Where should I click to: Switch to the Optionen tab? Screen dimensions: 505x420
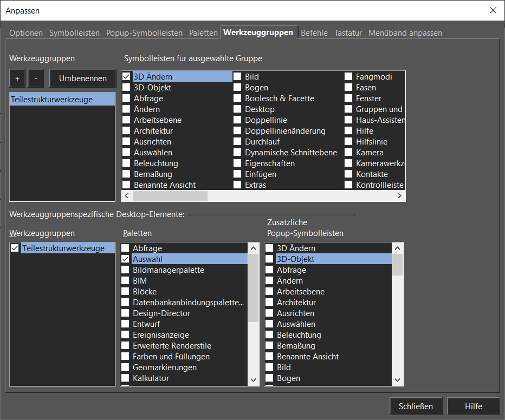tap(26, 33)
